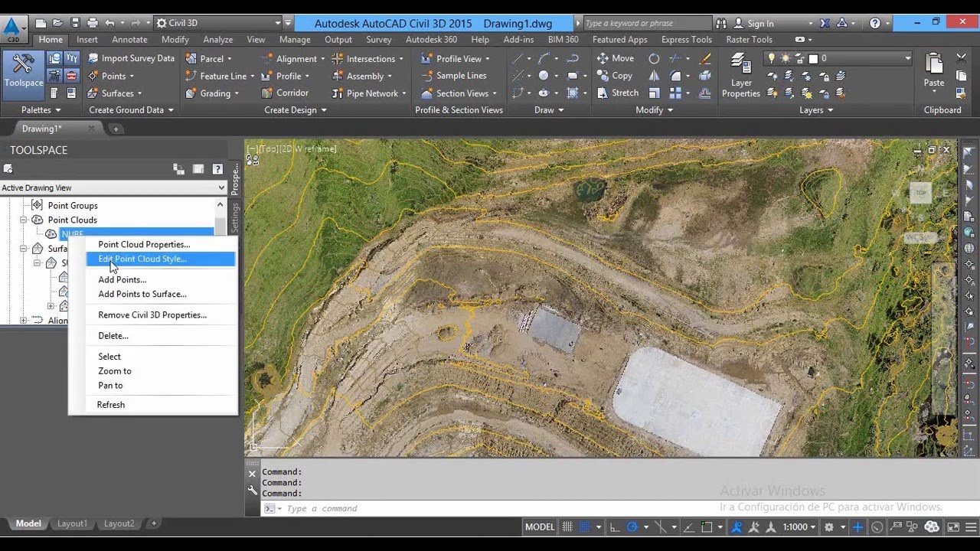The width and height of the screenshot is (980, 551).
Task: Click the Layers panel title
Action: 816,110
